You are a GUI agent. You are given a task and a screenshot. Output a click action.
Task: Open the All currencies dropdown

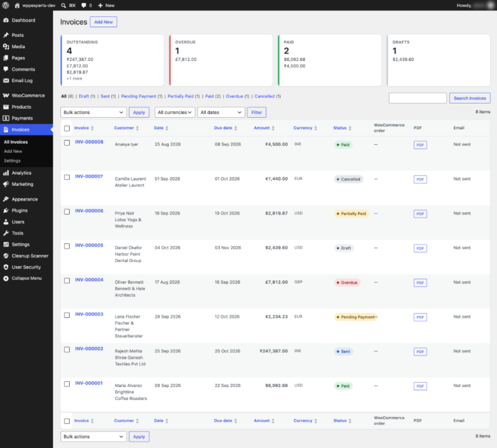pyautogui.click(x=175, y=112)
